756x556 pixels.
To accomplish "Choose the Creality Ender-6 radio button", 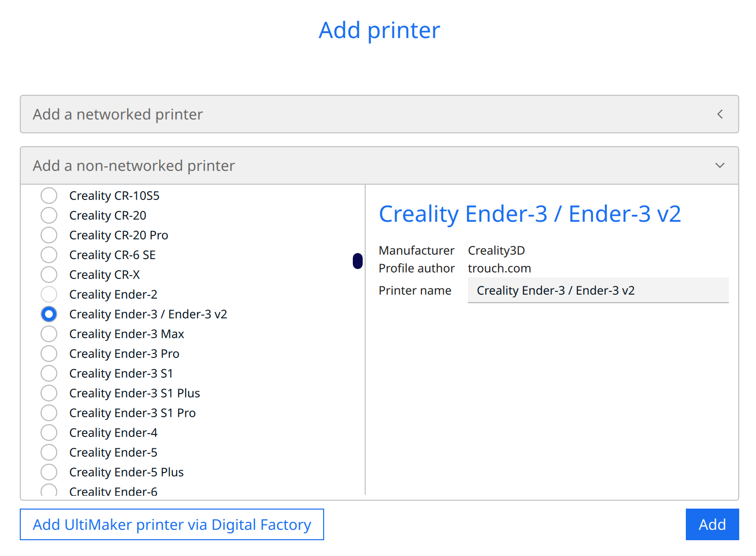I will point(49,490).
